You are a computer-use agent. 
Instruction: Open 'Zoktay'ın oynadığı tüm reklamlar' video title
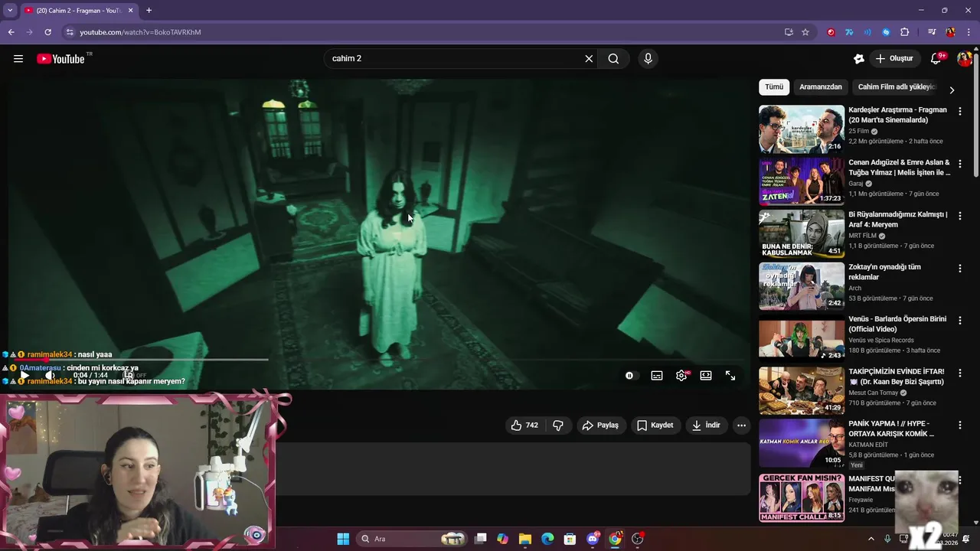tap(884, 272)
